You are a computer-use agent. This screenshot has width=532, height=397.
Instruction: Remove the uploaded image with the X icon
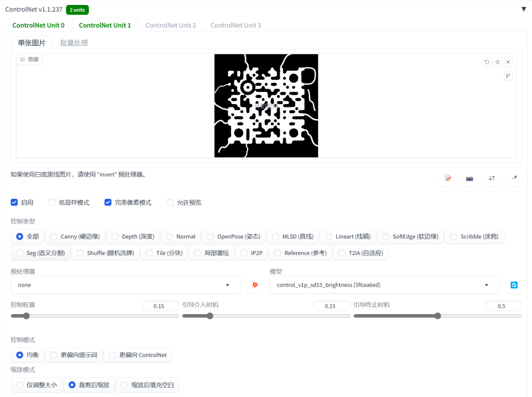point(508,62)
